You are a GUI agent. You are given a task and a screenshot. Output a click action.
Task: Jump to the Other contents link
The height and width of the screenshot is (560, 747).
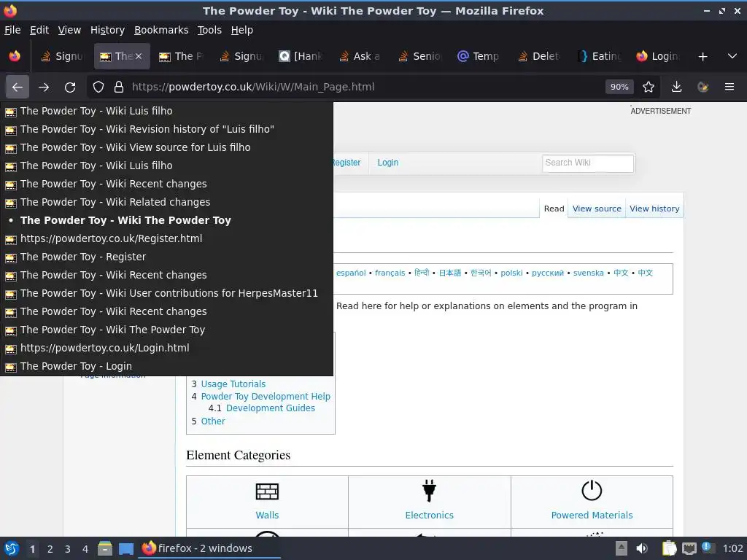[x=213, y=421]
